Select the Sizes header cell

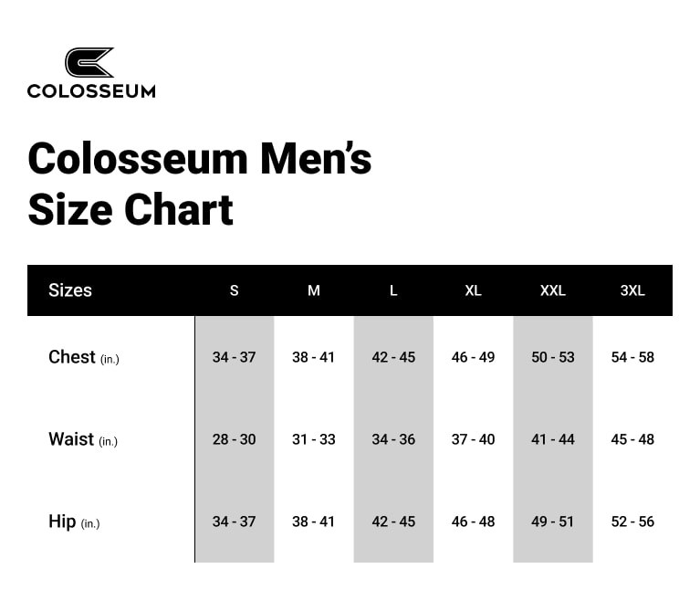(70, 290)
